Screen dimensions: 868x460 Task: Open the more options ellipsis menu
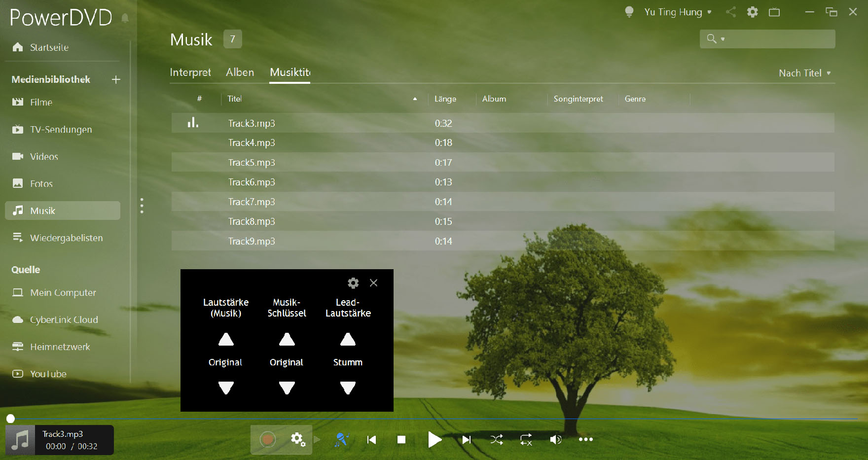tap(585, 439)
